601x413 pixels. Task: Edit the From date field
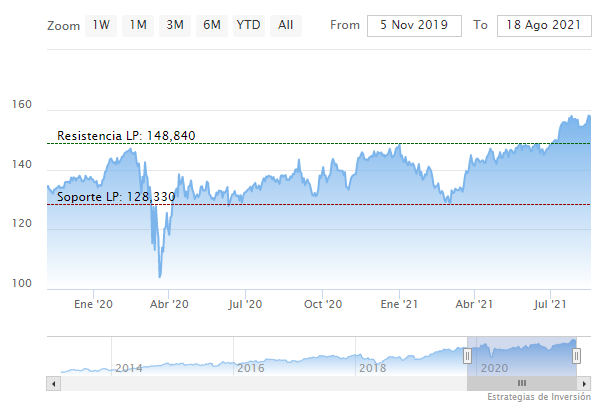414,24
